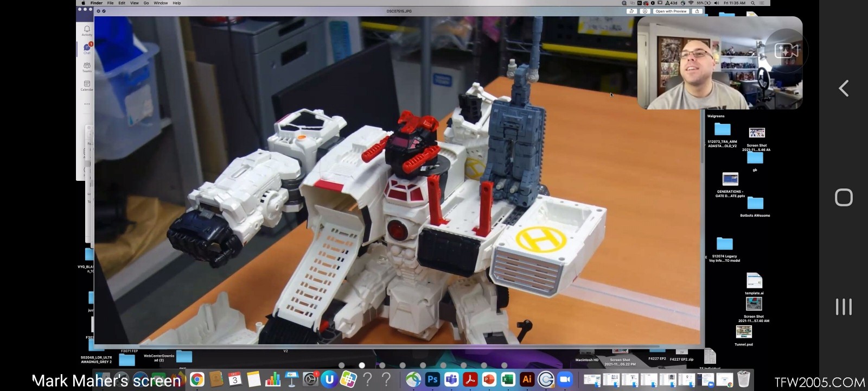Click the phone back navigation arrow
Screen dimensions: 868x391
[x=844, y=88]
